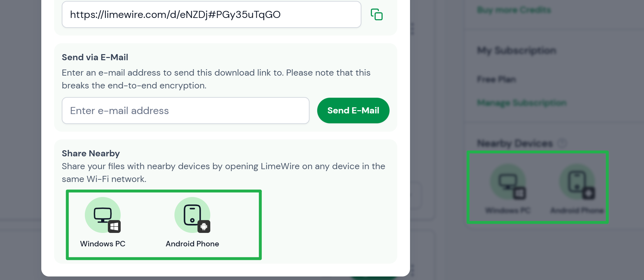The height and width of the screenshot is (280, 644).
Task: Click the Android robot badge under Share Nearby
Action: (204, 226)
